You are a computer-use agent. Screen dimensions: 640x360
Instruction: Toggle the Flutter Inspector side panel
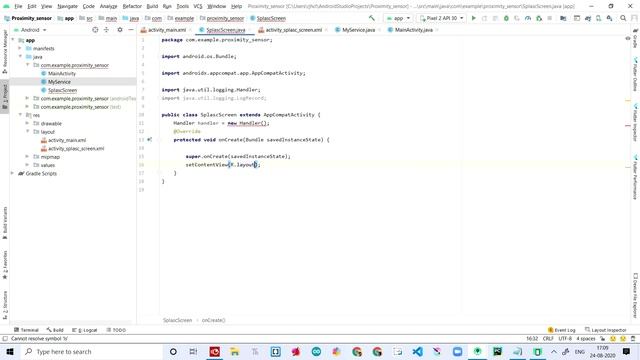[635, 122]
